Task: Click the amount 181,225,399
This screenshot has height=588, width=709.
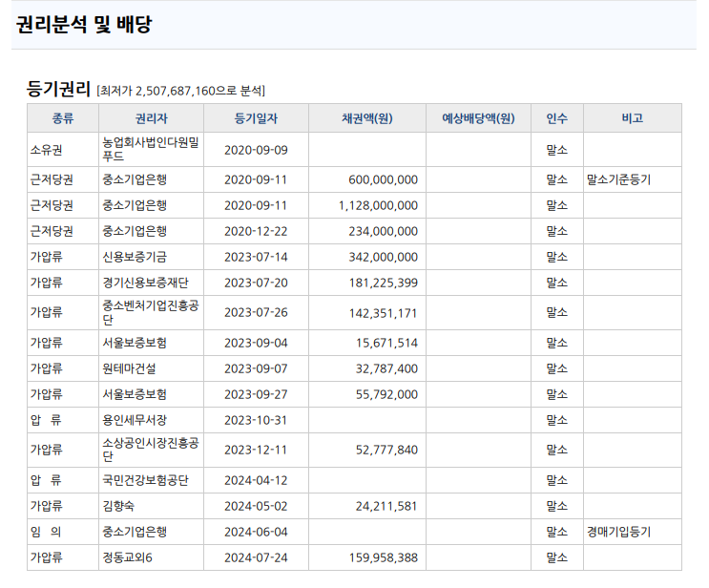Action: pyautogui.click(x=383, y=283)
